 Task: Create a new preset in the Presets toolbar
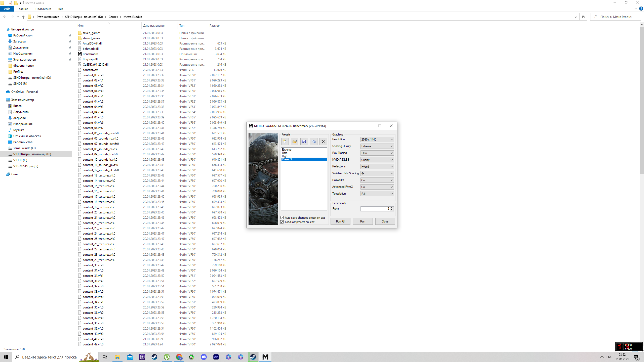click(285, 142)
